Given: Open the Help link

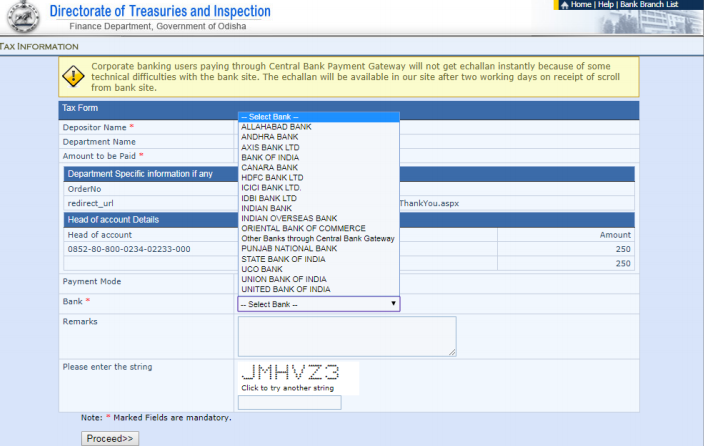Looking at the screenshot, I should click(x=606, y=4).
